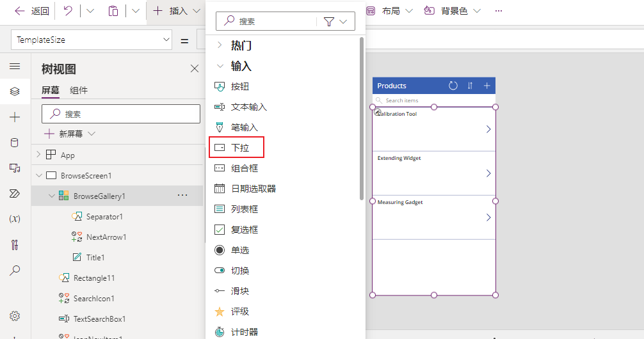Viewport: 644px width, 339px height.
Task: Click the refresh icon in Products header
Action: [x=453, y=85]
